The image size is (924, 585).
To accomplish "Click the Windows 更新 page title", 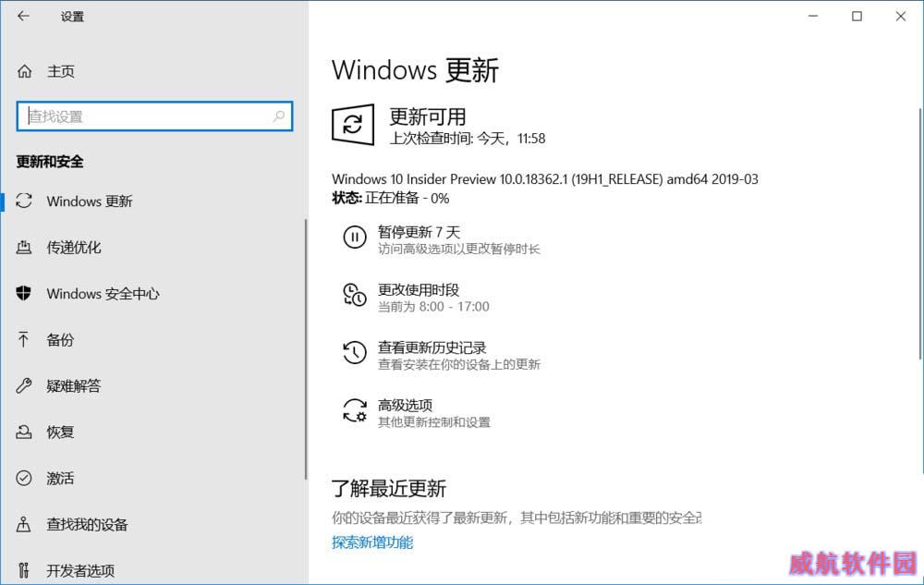I will click(x=416, y=70).
